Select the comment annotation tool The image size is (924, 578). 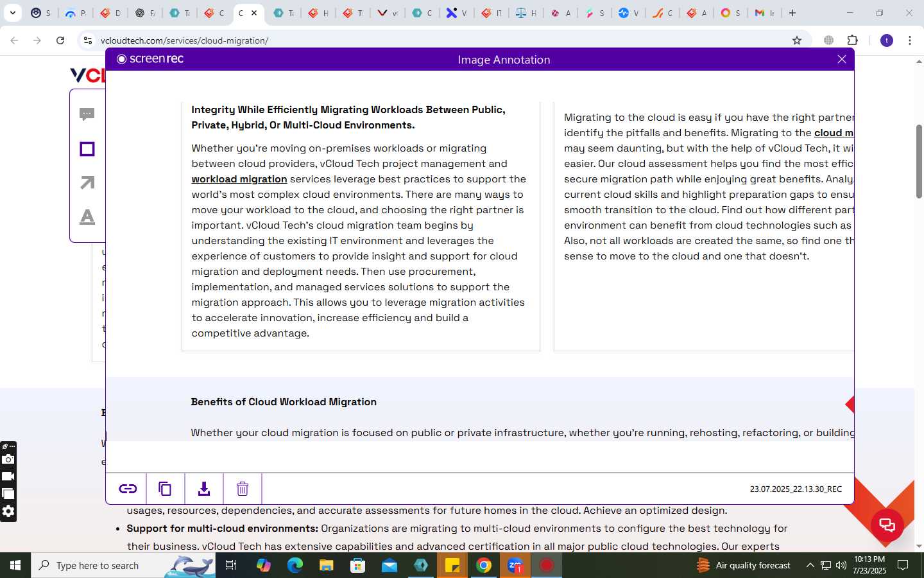(87, 114)
